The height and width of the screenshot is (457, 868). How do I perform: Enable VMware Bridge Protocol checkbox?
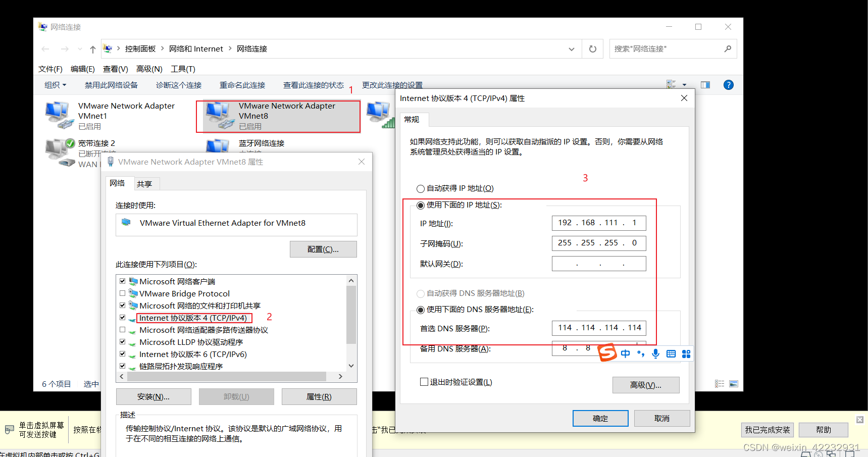[122, 293]
